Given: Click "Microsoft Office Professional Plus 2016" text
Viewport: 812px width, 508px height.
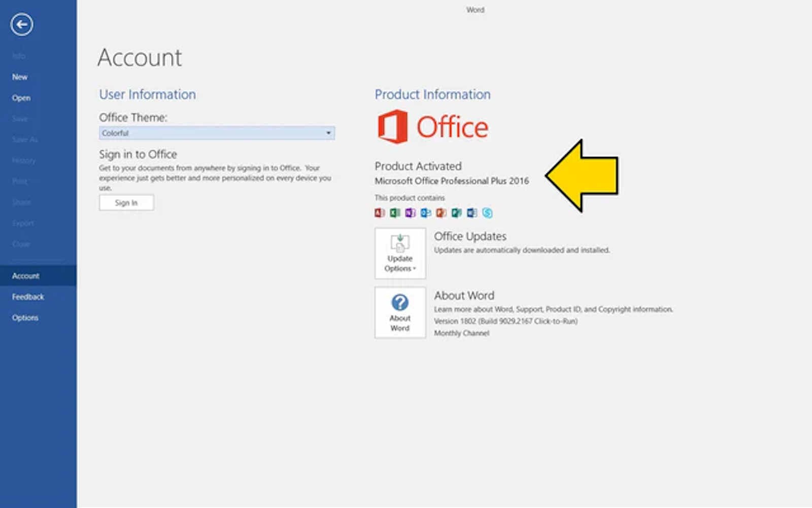Looking at the screenshot, I should (x=452, y=181).
